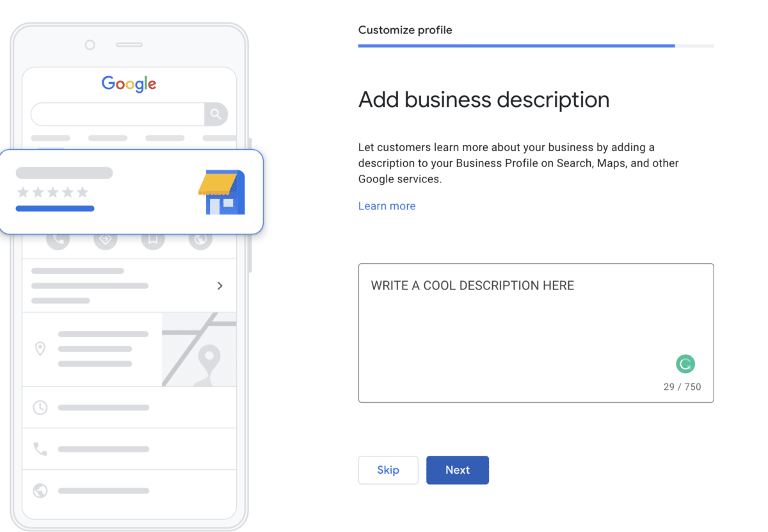The image size is (768, 532).
Task: Expand the right chevron in phone mockup
Action: (x=220, y=286)
